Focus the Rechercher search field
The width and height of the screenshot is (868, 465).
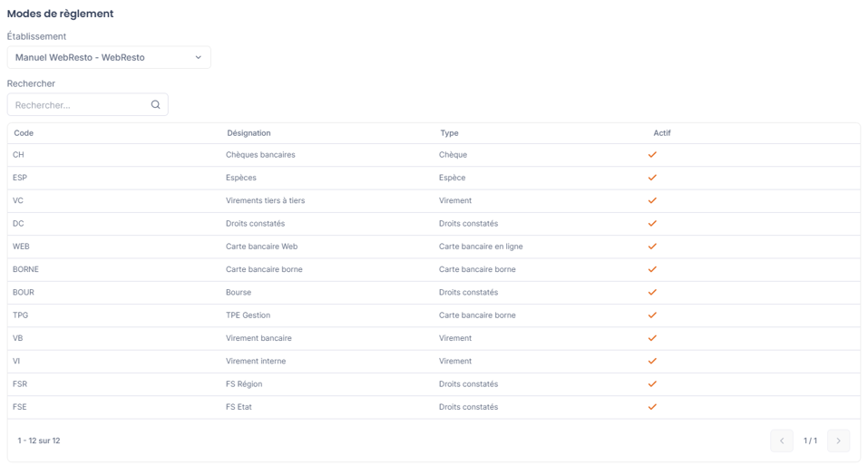pyautogui.click(x=87, y=104)
